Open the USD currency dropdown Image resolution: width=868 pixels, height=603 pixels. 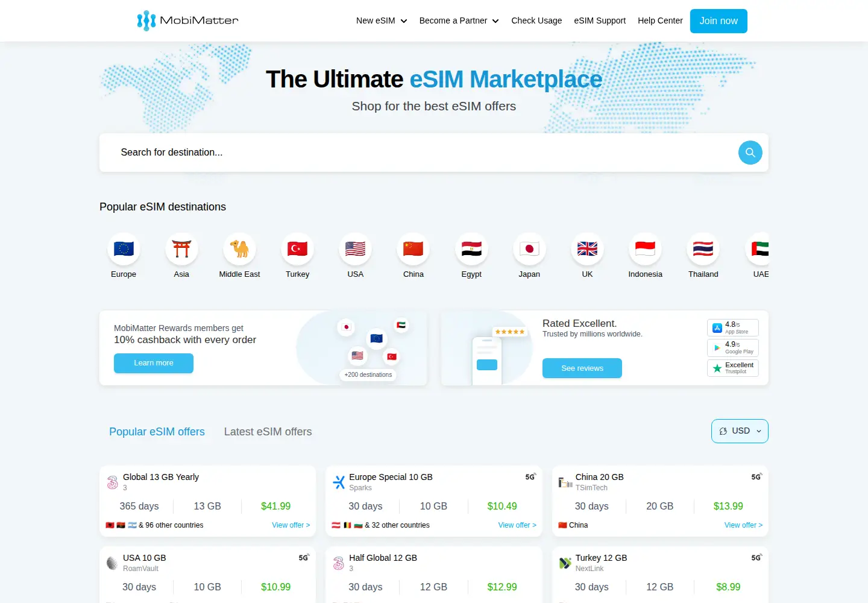tap(740, 431)
